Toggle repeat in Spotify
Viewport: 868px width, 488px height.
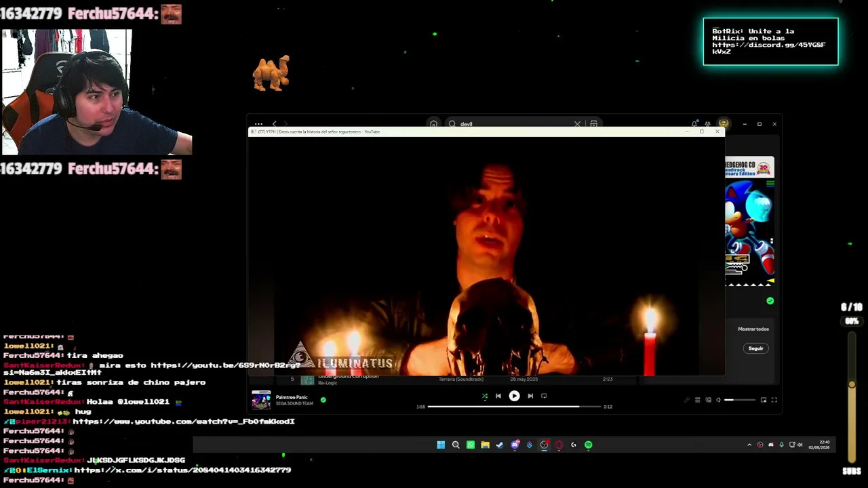pos(544,396)
